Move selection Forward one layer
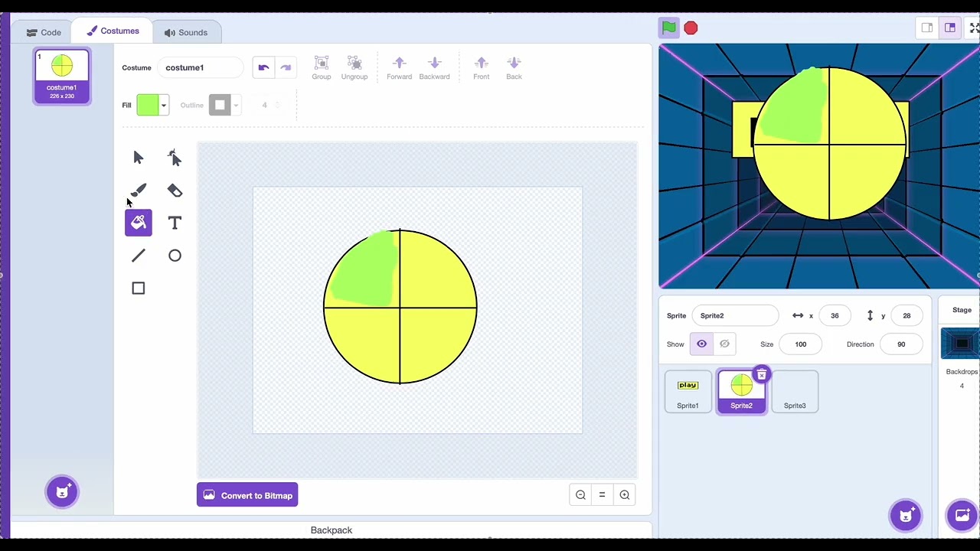Image resolution: width=980 pixels, height=551 pixels. pyautogui.click(x=399, y=67)
